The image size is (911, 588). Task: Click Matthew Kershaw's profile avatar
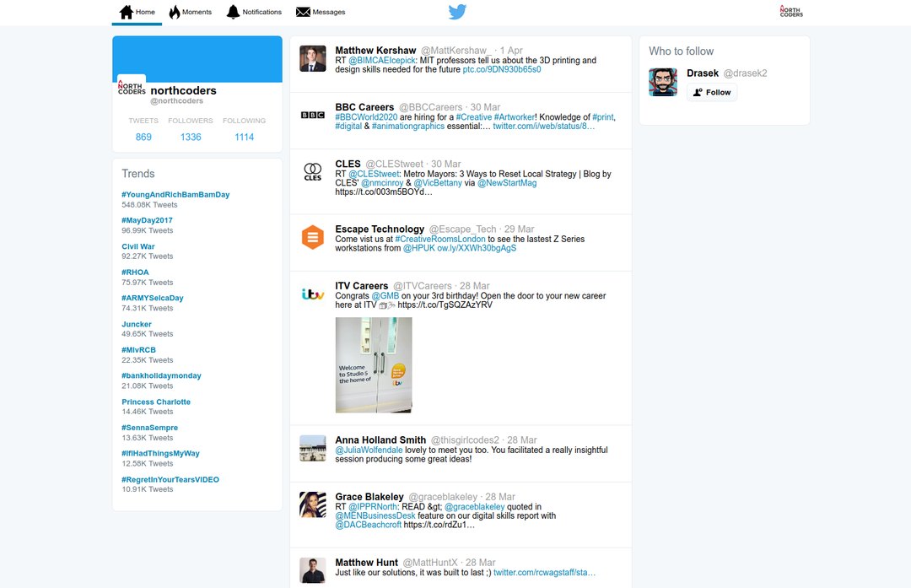coord(313,58)
